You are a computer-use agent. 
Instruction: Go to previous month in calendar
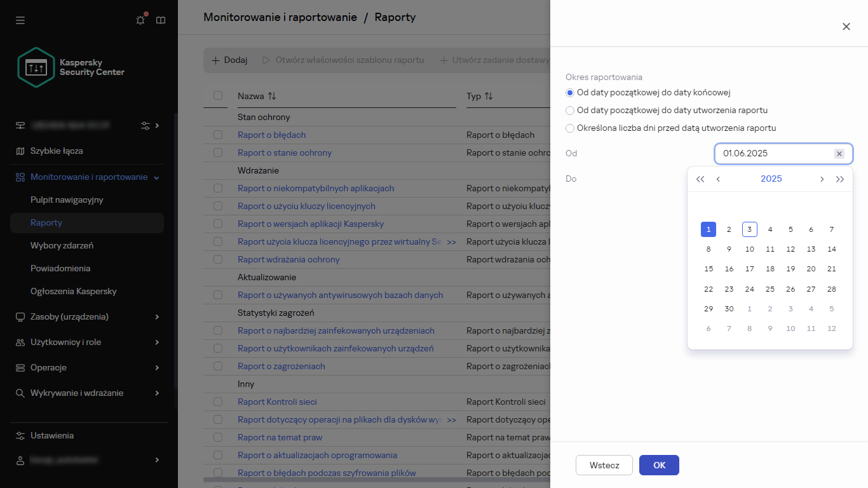[718, 179]
